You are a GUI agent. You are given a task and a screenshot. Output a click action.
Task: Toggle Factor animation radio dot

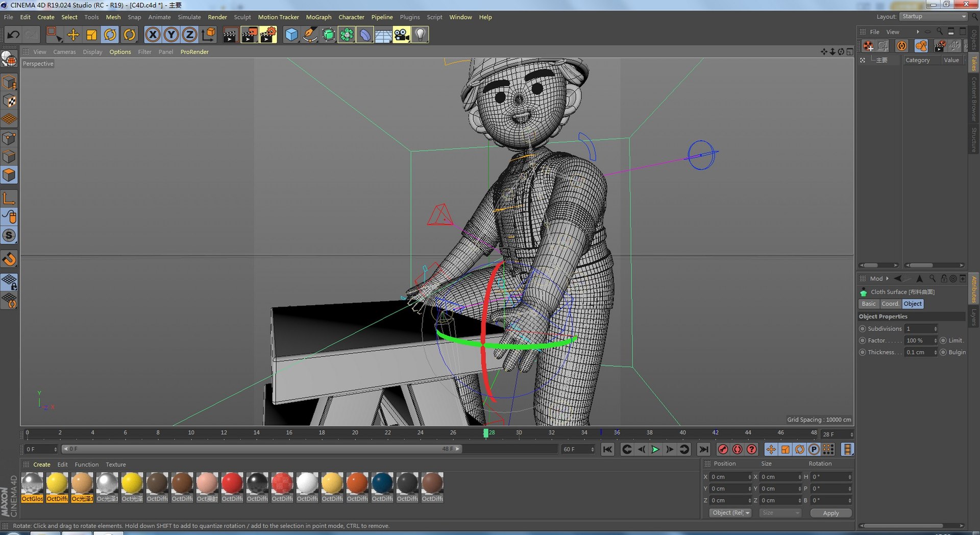point(863,341)
